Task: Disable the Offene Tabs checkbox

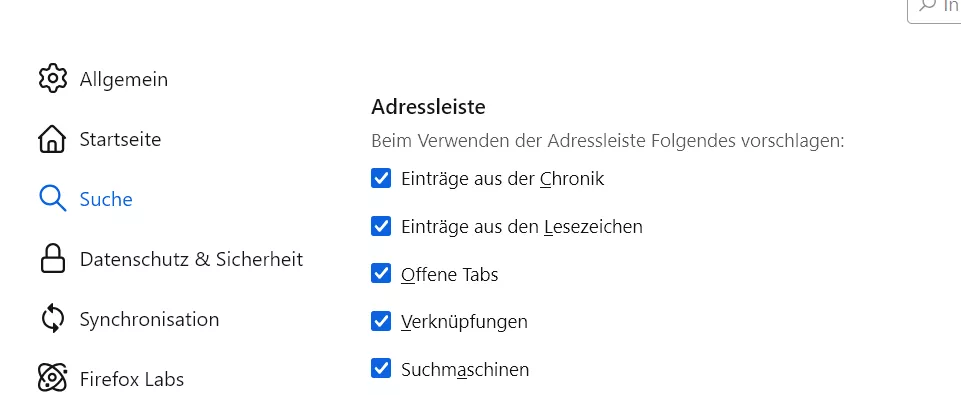Action: 381,274
